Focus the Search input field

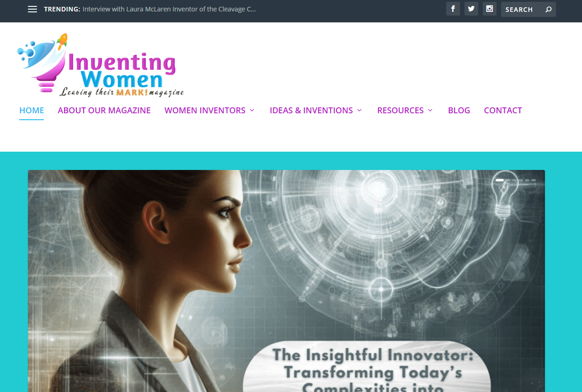(x=523, y=9)
